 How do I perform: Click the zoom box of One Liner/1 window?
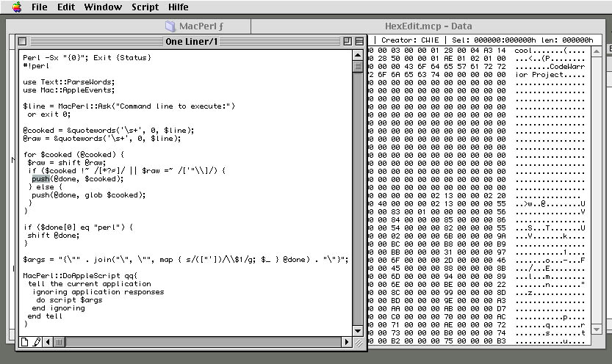[347, 42]
